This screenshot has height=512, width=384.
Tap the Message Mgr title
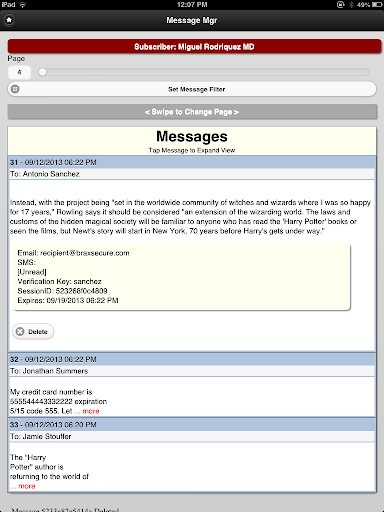192,20
